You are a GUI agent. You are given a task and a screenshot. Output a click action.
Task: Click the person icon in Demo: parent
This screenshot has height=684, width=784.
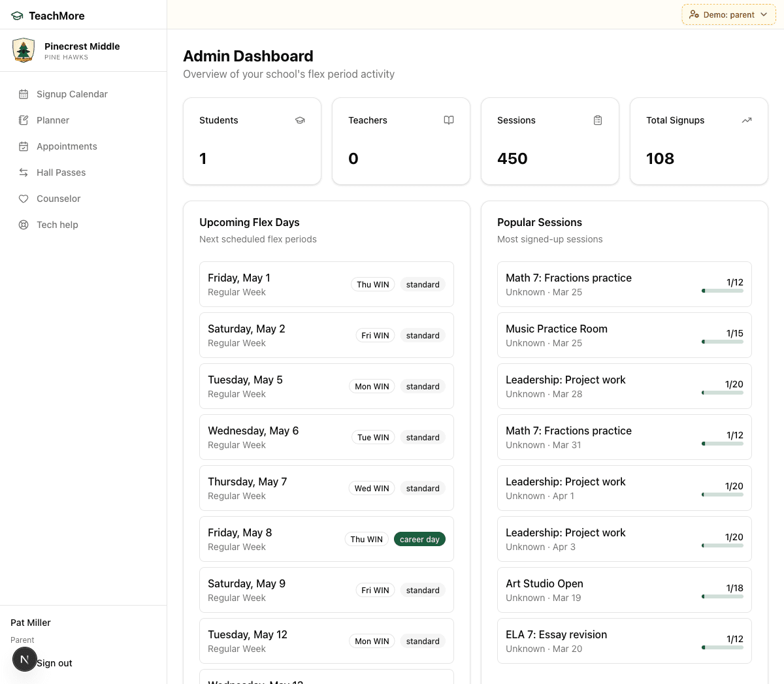(x=694, y=14)
